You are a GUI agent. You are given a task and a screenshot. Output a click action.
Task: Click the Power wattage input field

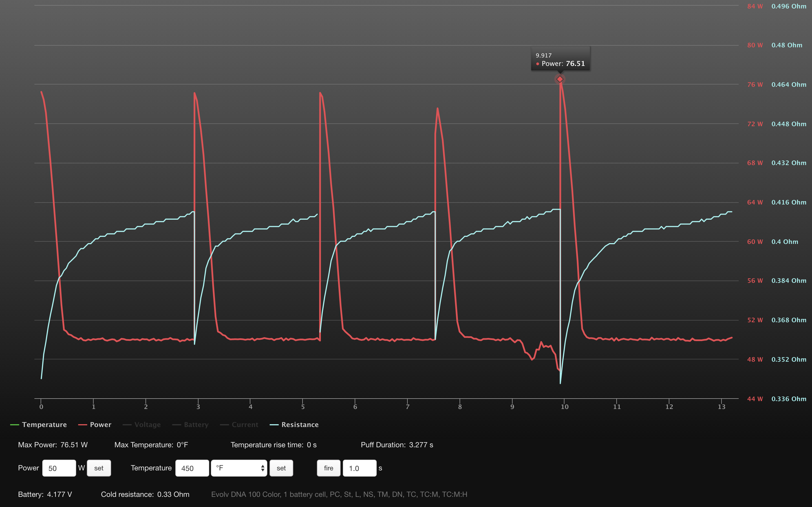[x=59, y=468]
